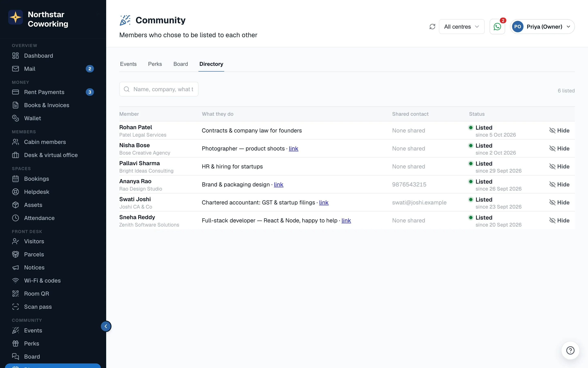Open Cabin members list
Viewport: 588px width, 368px height.
(x=53, y=142)
